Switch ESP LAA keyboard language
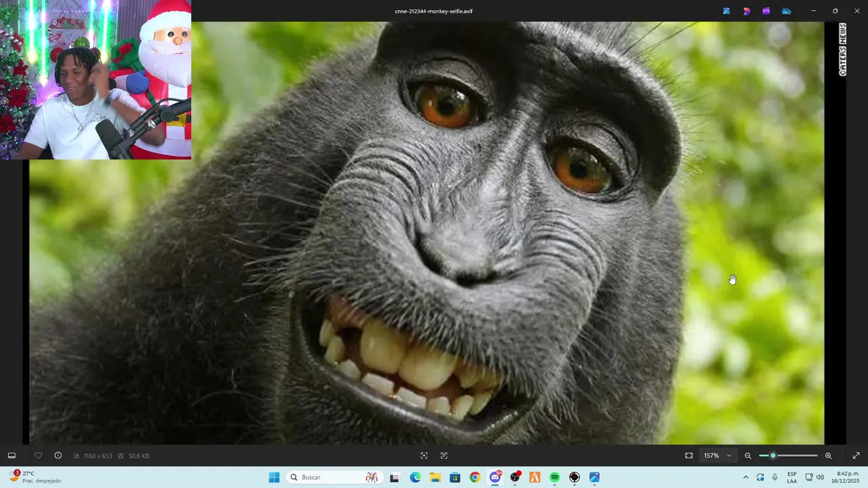The height and width of the screenshot is (488, 868). 792,477
